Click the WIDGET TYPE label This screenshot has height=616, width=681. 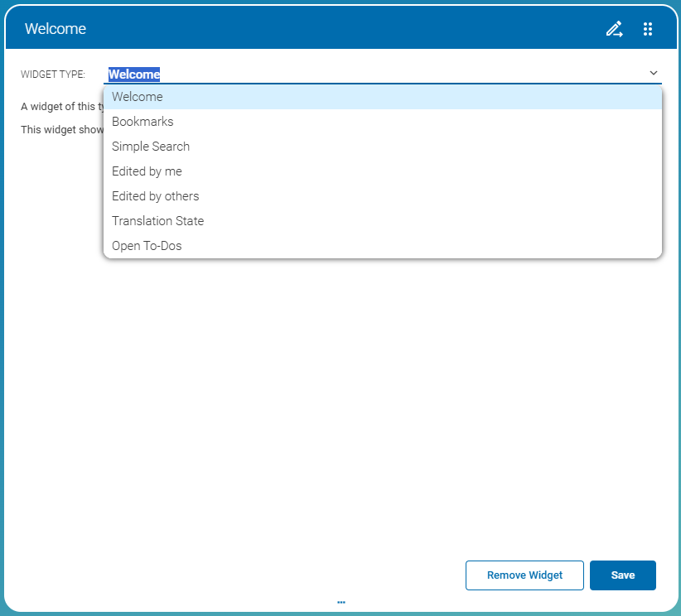pyautogui.click(x=53, y=75)
